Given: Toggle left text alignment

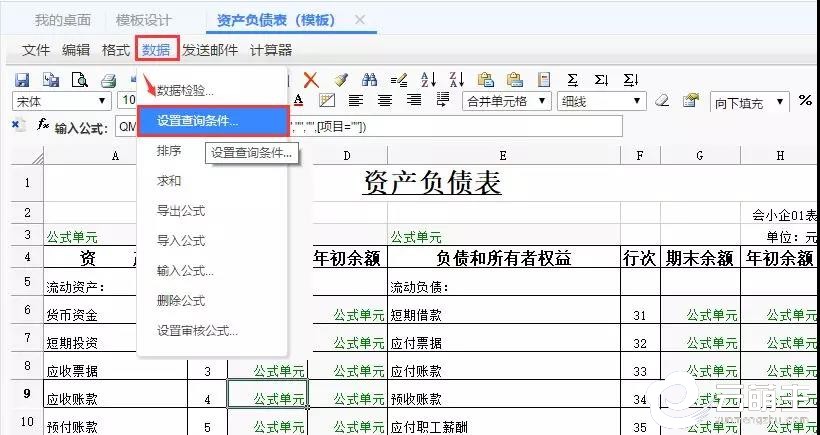Looking at the screenshot, I should [x=356, y=101].
